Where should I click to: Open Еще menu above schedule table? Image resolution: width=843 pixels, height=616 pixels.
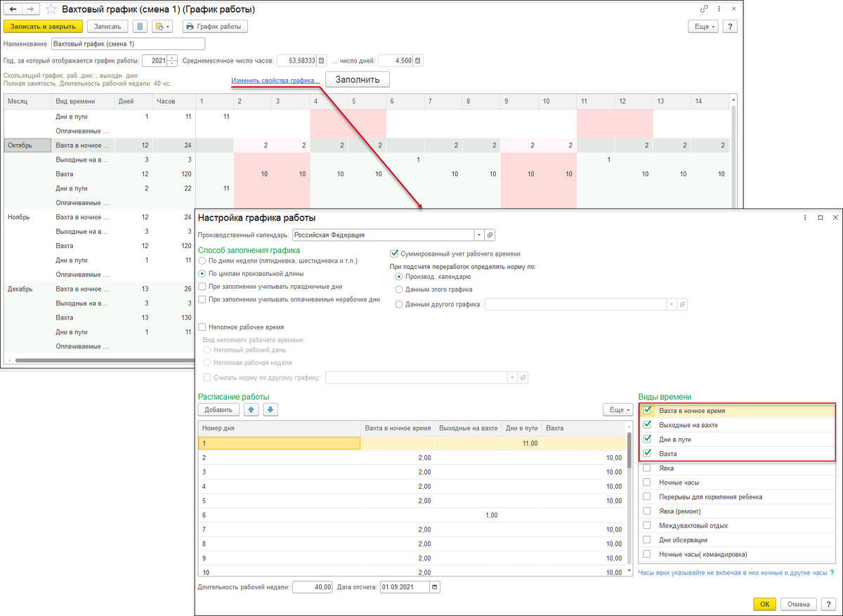tap(618, 409)
